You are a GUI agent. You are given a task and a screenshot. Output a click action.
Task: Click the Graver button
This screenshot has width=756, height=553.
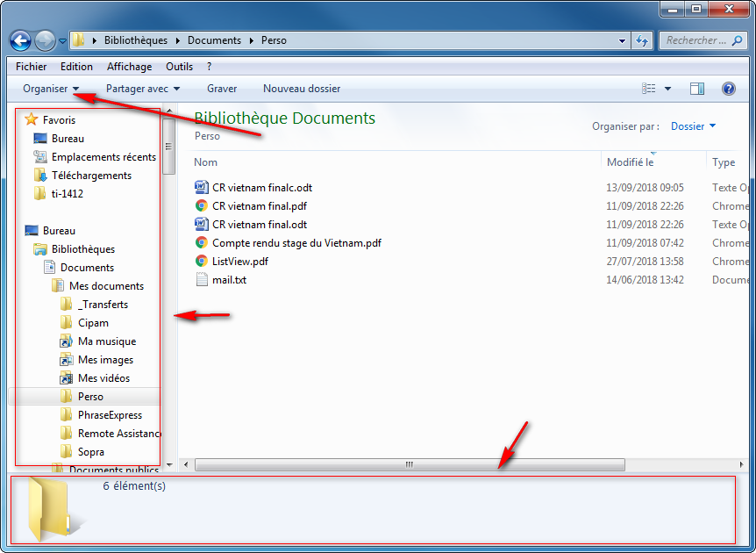tap(222, 89)
